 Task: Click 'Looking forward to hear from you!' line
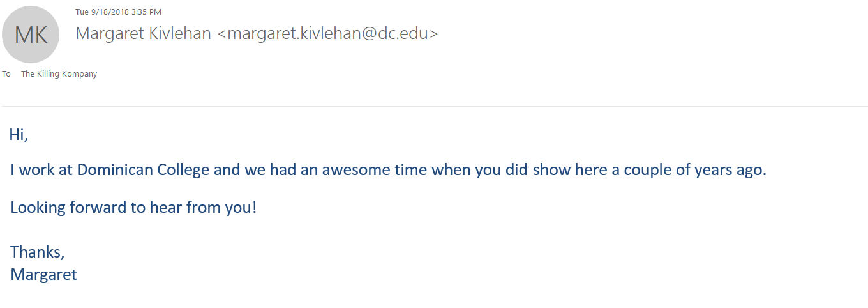point(133,208)
